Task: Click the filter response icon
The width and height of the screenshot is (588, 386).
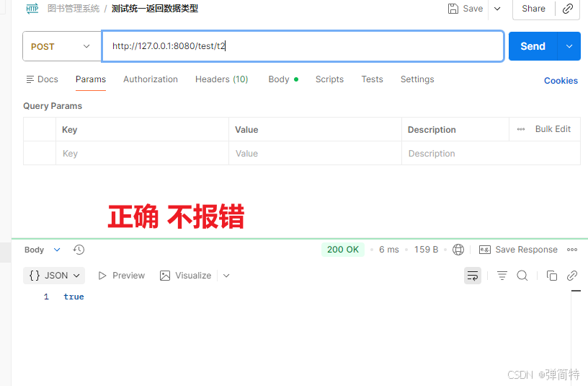Action: click(502, 276)
